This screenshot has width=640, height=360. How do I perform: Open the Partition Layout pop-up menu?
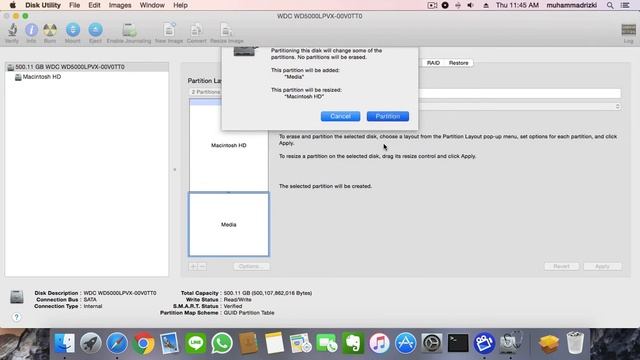(x=205, y=92)
